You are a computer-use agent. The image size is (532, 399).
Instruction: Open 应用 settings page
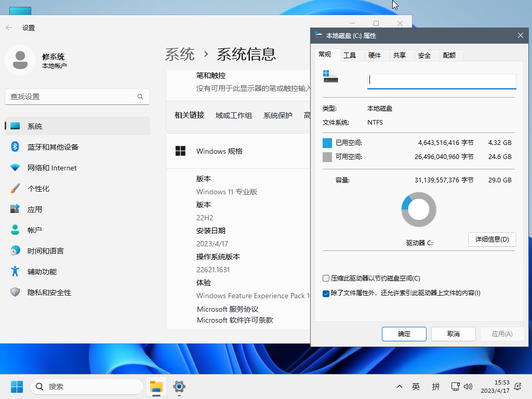point(77,209)
